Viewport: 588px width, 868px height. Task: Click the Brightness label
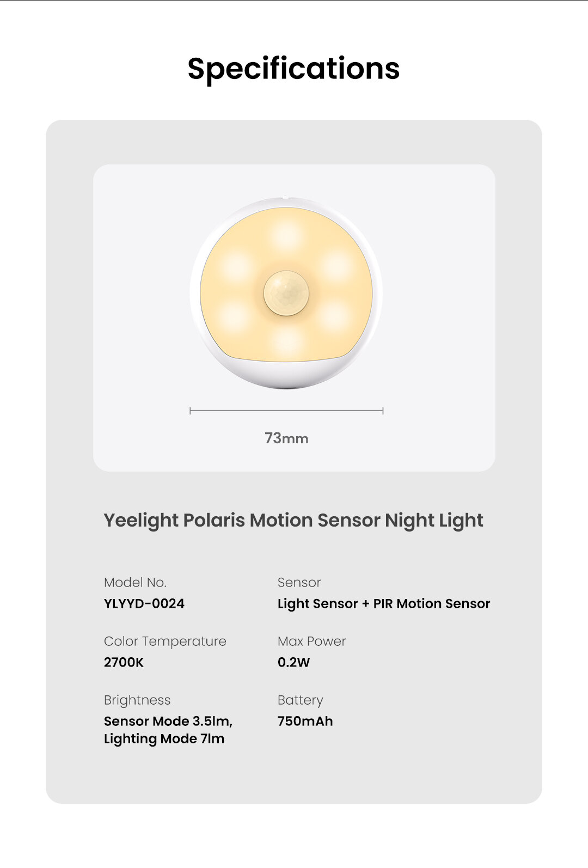(x=137, y=700)
